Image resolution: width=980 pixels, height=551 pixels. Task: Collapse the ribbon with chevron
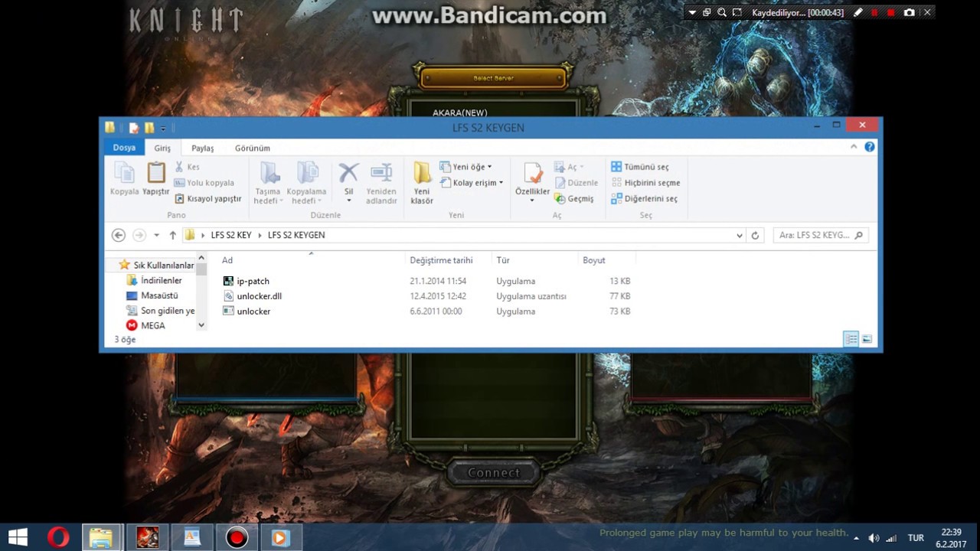coord(854,147)
